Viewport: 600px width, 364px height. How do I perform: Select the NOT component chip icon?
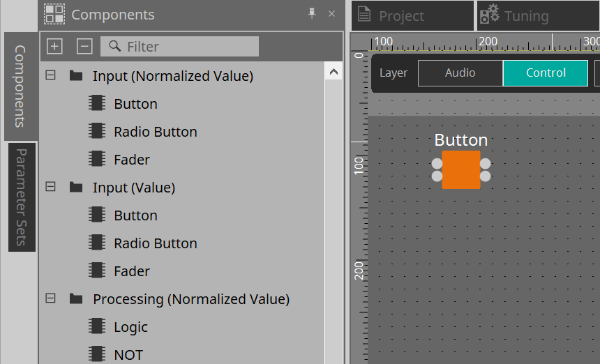97,354
